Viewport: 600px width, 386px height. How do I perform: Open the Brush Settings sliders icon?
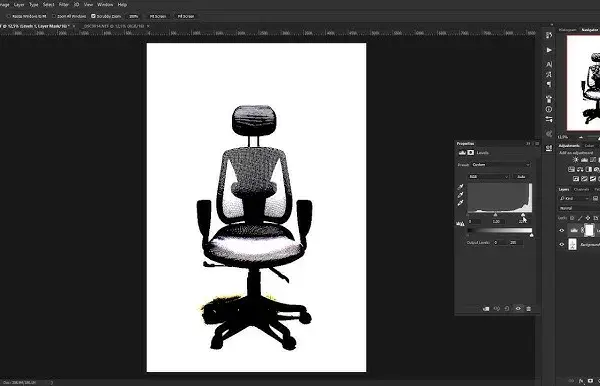[549, 119]
